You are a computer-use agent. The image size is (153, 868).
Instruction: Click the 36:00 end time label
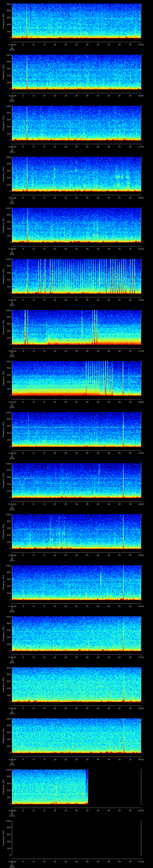pyautogui.click(x=141, y=606)
